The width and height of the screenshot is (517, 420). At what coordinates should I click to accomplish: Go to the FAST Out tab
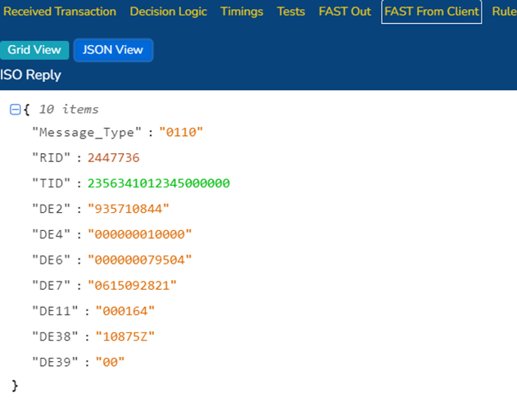[345, 11]
